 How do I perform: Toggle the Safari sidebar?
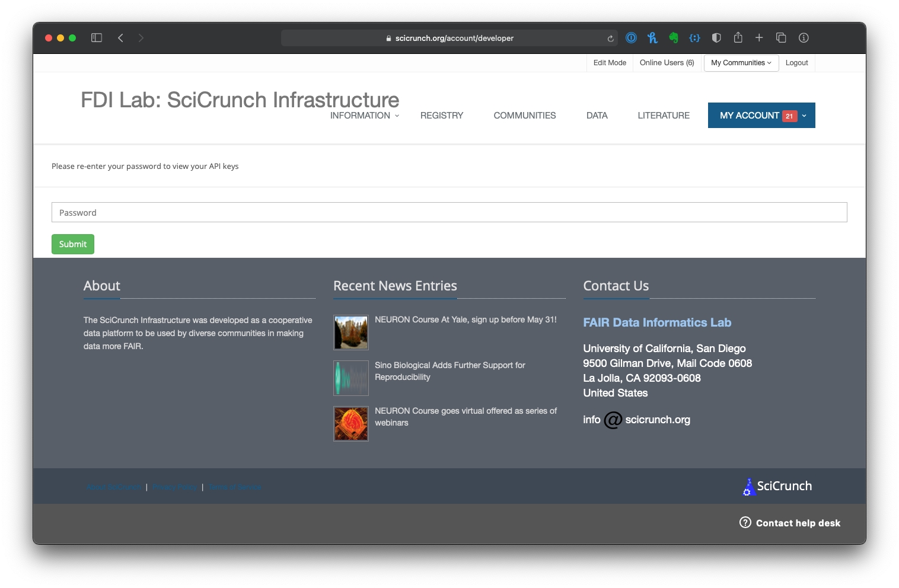pyautogui.click(x=97, y=38)
